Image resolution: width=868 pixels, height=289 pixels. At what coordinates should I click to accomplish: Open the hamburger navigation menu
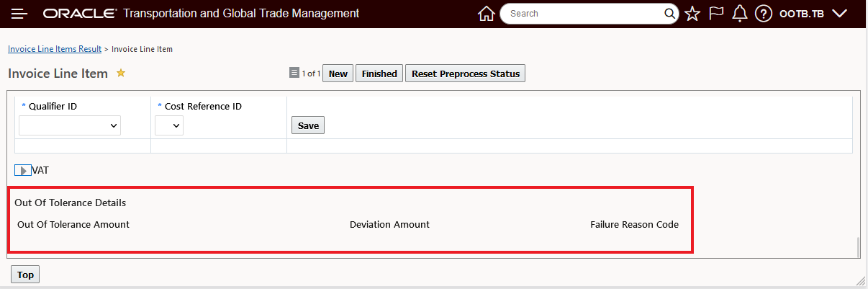click(19, 14)
